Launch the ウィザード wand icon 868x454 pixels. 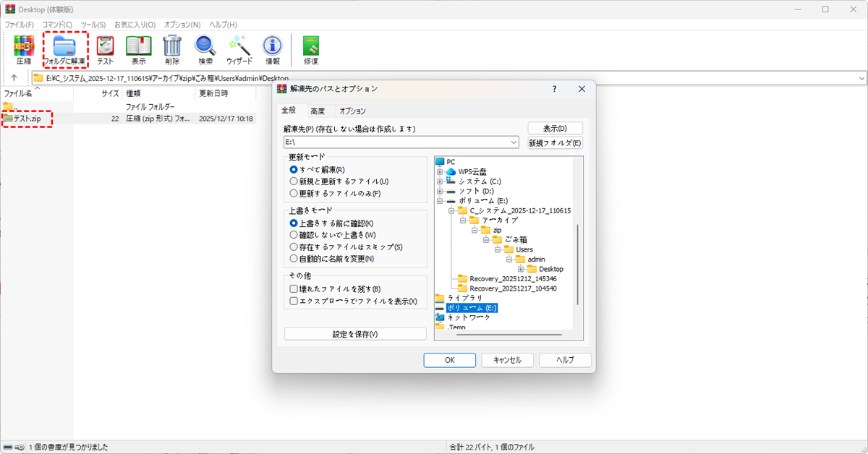tap(239, 46)
